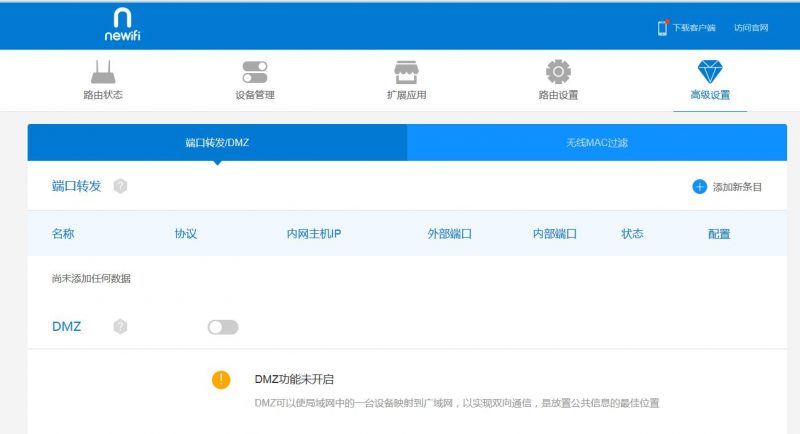Viewport: 800px width, 434px height.
Task: Switch to the 端口转发/DMZ tab
Action: (x=217, y=143)
